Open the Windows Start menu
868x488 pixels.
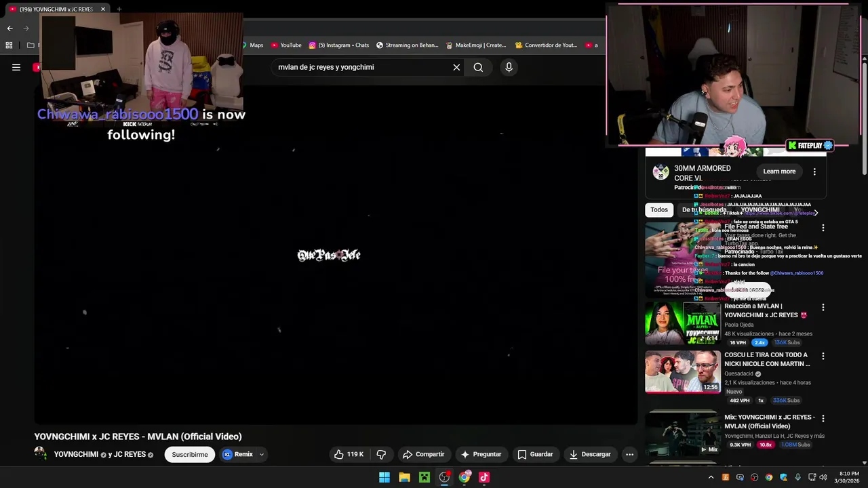click(x=384, y=477)
